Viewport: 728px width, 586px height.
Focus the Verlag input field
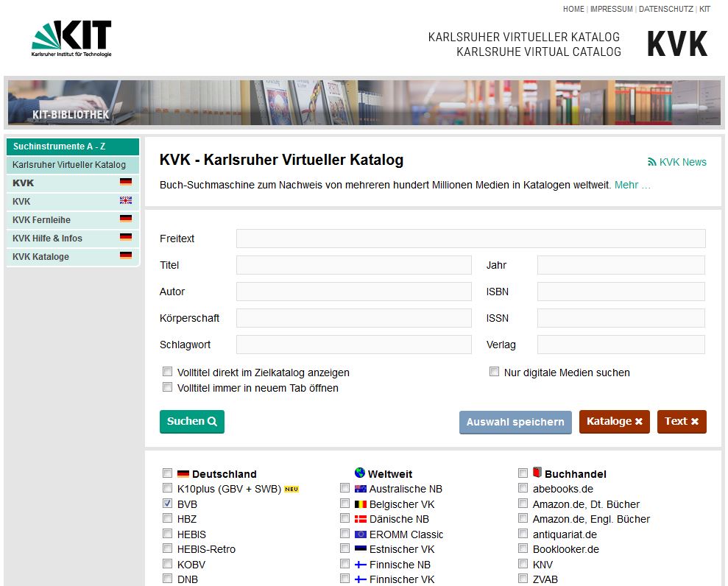[621, 345]
